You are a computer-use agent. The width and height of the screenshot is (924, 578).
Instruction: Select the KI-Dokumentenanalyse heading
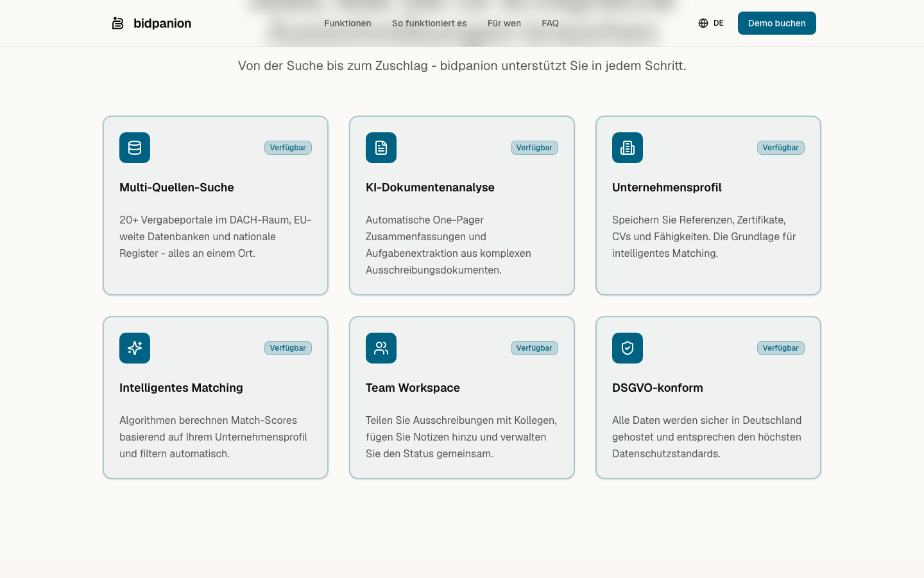(x=430, y=188)
